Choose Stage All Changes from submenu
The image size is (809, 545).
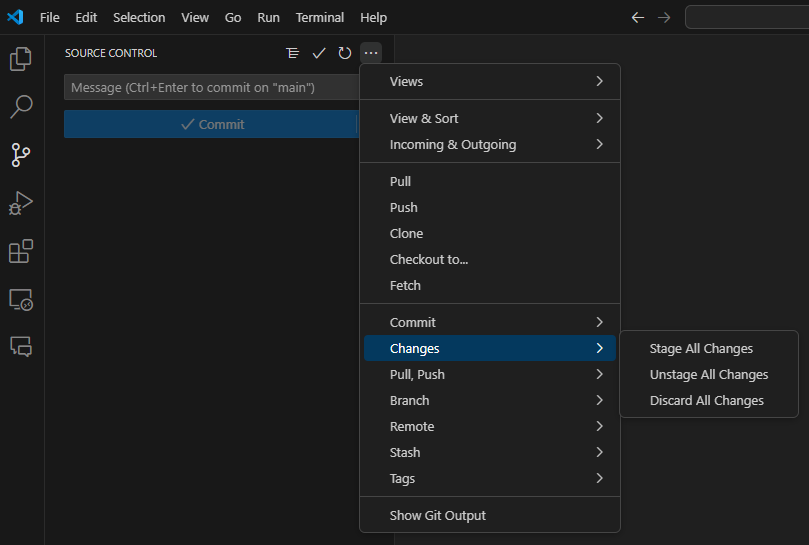tap(701, 349)
